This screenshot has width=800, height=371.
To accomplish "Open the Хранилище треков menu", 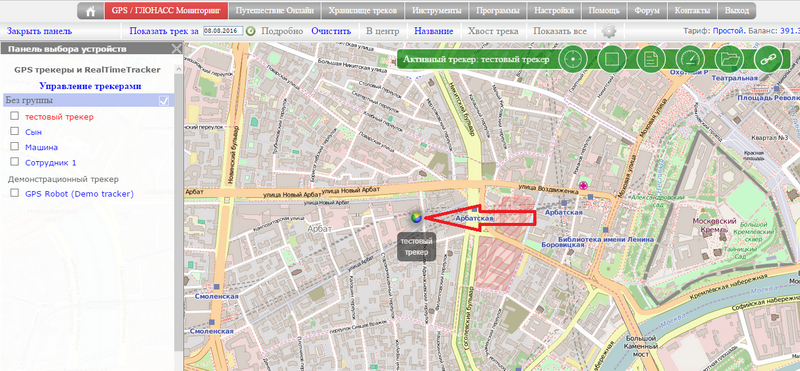I will click(x=363, y=11).
